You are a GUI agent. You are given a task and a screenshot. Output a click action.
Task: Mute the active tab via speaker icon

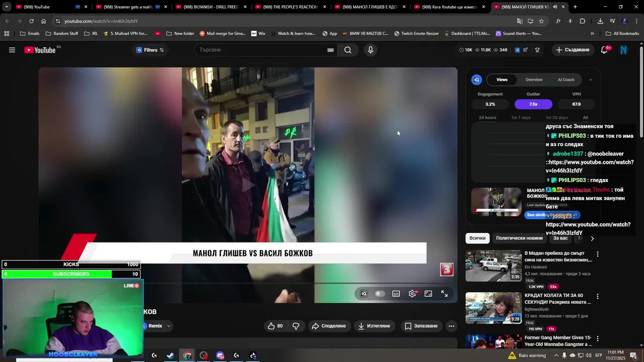click(555, 7)
